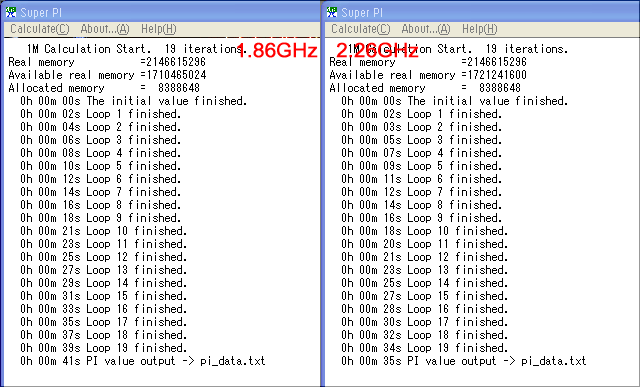The width and height of the screenshot is (640, 387).
Task: Click '0h 00m 35s PI value output' line
Action: pyautogui.click(x=464, y=361)
